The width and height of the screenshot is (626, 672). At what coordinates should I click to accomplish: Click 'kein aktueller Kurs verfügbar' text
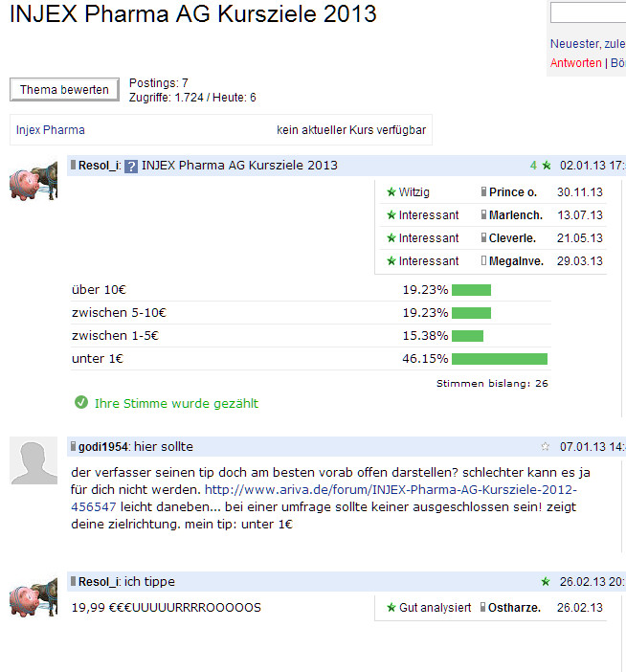coord(351,130)
